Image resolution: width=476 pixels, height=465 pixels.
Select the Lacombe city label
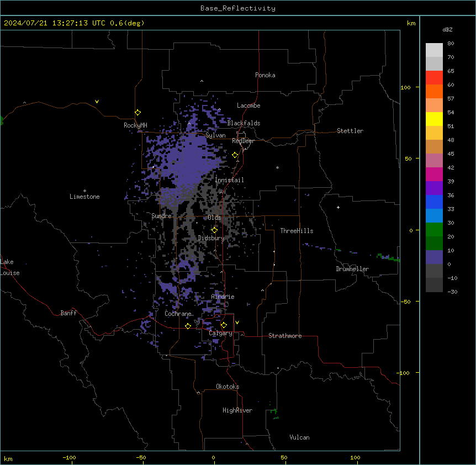click(x=248, y=105)
